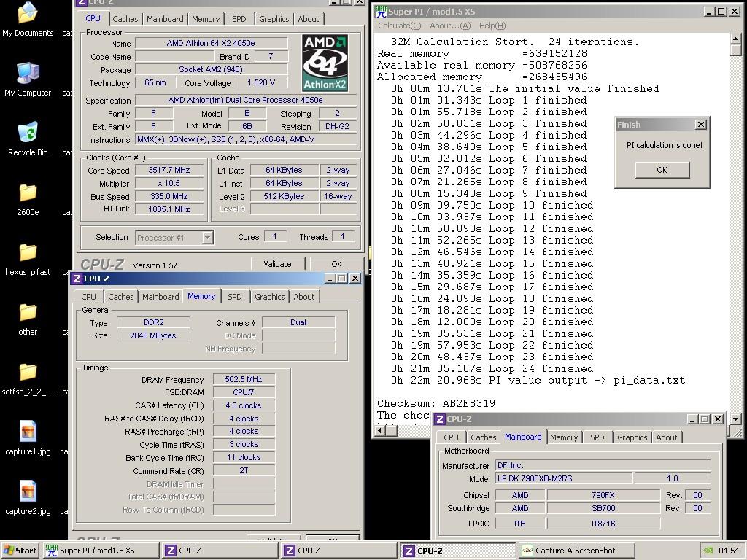The height and width of the screenshot is (560, 747).
Task: Click the Multiplier x 10.5 value
Action: click(169, 183)
